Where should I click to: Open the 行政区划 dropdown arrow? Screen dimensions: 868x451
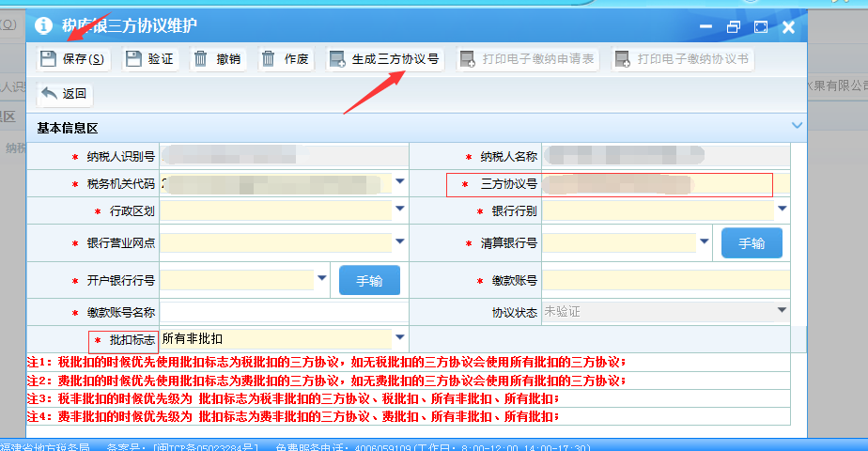click(399, 210)
